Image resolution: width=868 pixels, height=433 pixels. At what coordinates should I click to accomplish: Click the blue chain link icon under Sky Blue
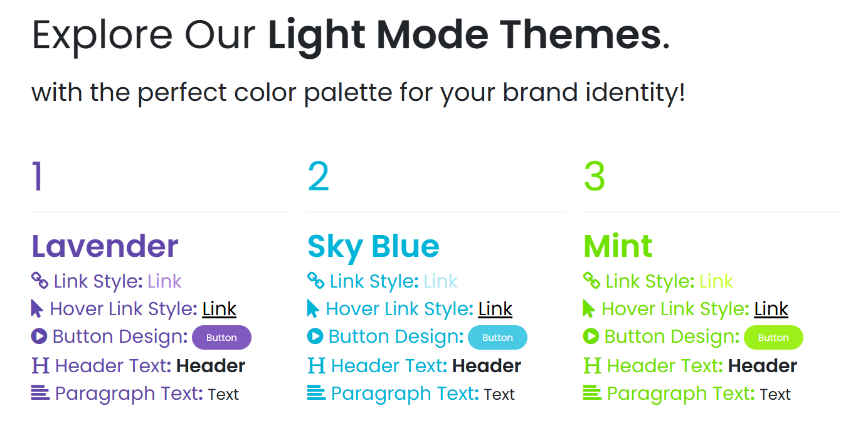tap(315, 280)
